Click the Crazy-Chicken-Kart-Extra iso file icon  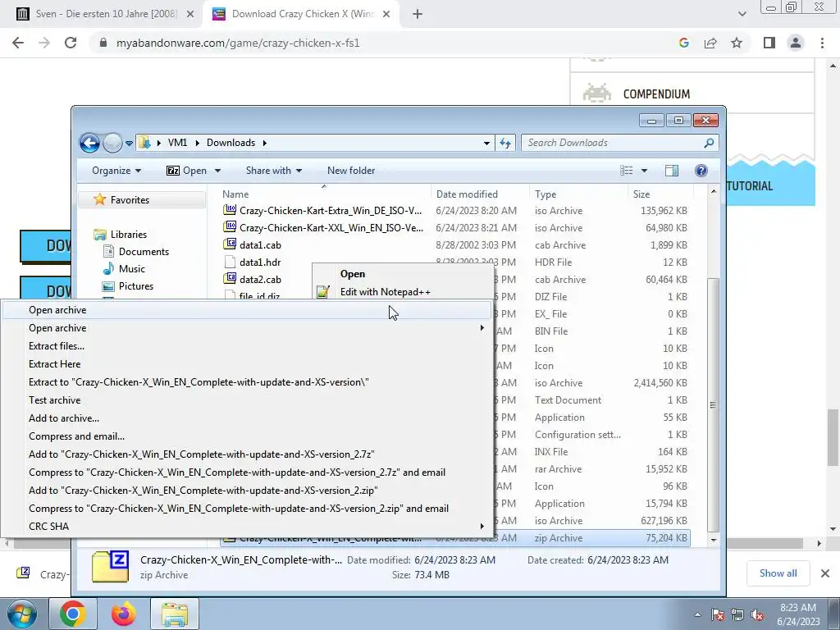tap(230, 210)
